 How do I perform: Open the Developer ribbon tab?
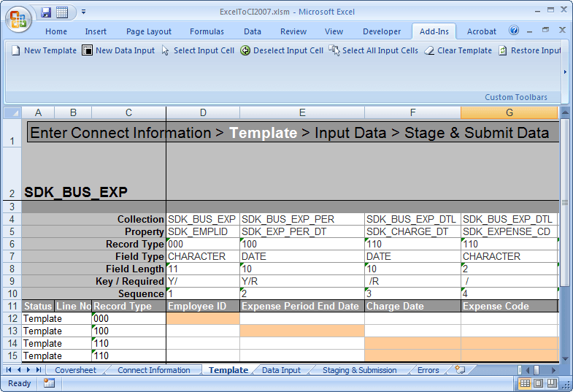(x=382, y=31)
